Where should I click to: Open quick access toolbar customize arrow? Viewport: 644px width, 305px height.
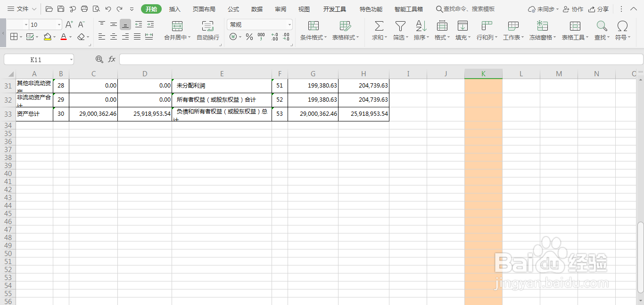tap(132, 9)
